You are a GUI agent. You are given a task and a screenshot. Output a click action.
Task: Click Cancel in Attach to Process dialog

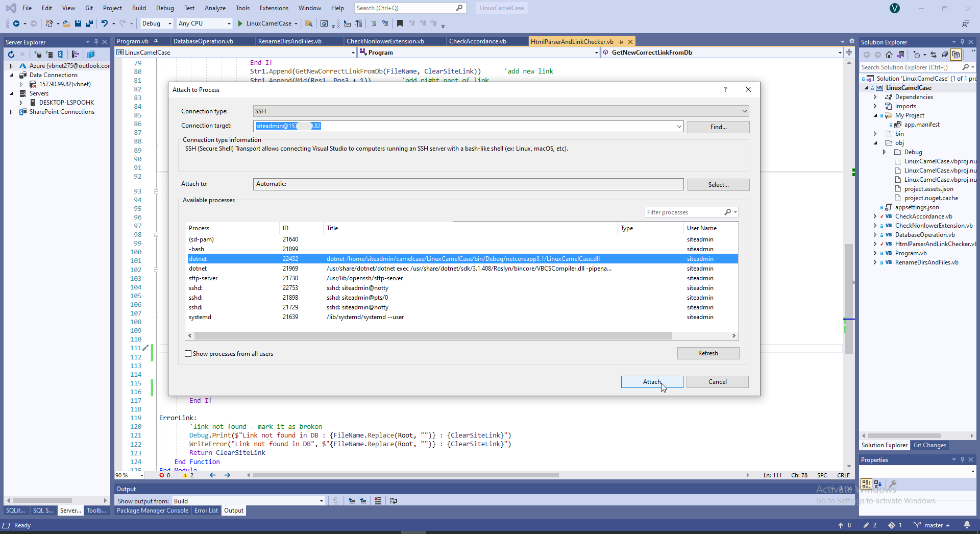(x=717, y=382)
